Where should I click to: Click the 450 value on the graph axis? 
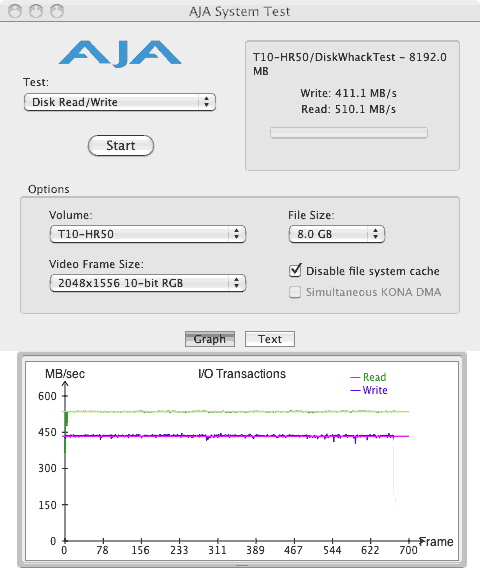click(x=47, y=432)
